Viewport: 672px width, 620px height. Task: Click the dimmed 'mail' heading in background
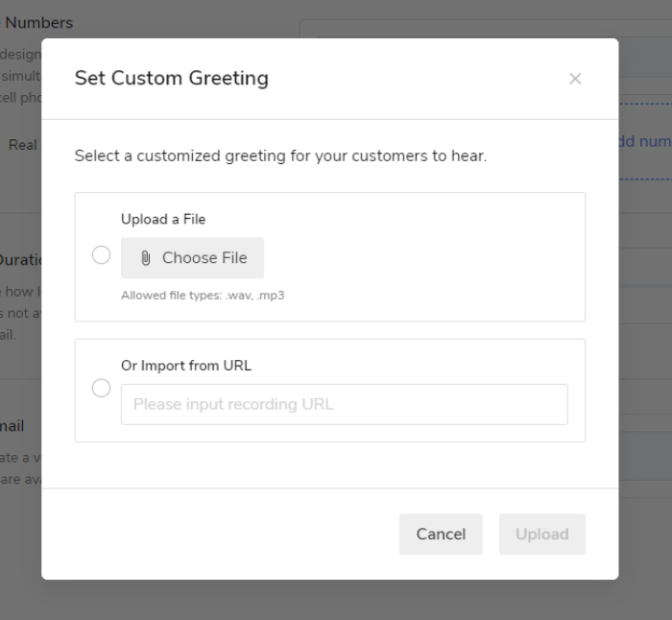click(13, 425)
